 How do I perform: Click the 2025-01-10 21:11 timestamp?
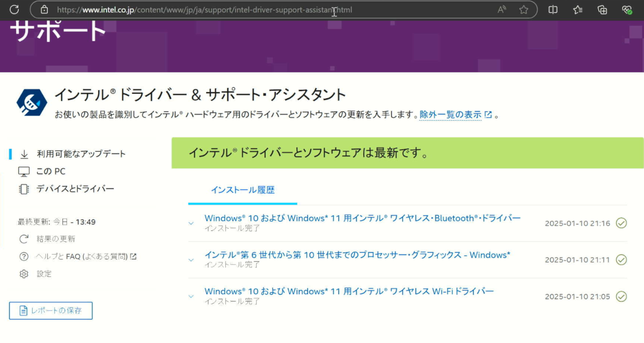click(577, 260)
